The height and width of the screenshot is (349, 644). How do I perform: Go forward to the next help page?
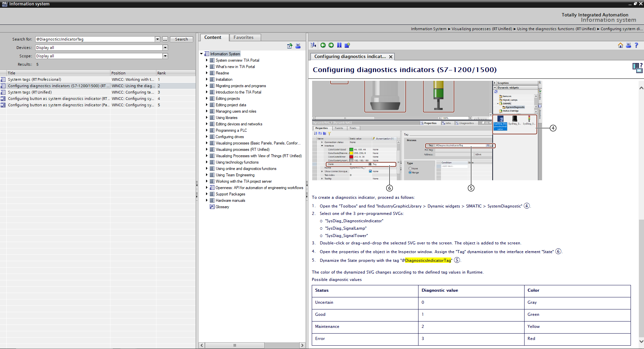click(x=331, y=45)
